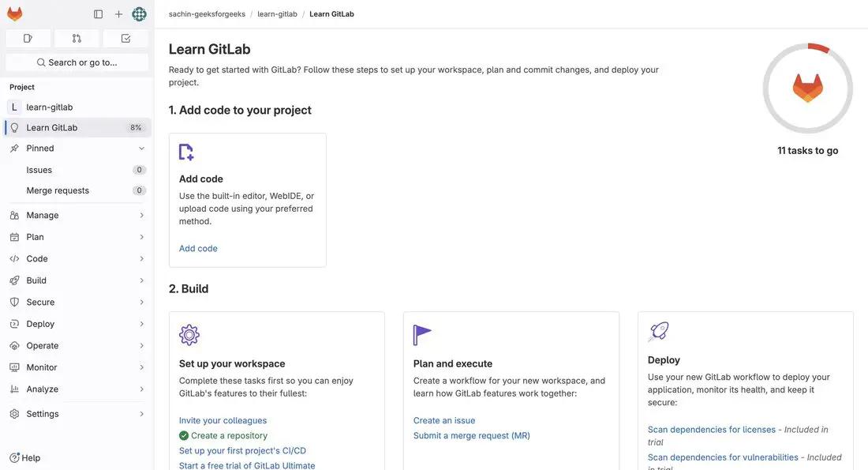Click the GitLab fox logo icon

15,14
